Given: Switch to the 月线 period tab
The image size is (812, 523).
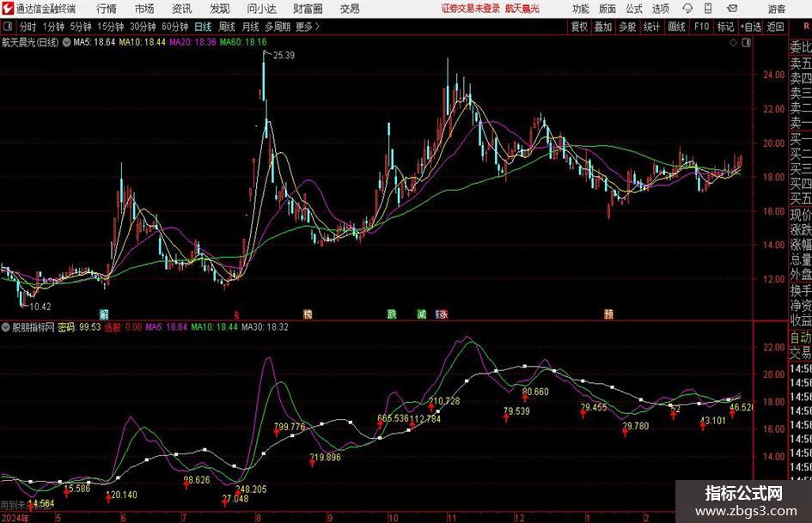Looking at the screenshot, I should (250, 27).
